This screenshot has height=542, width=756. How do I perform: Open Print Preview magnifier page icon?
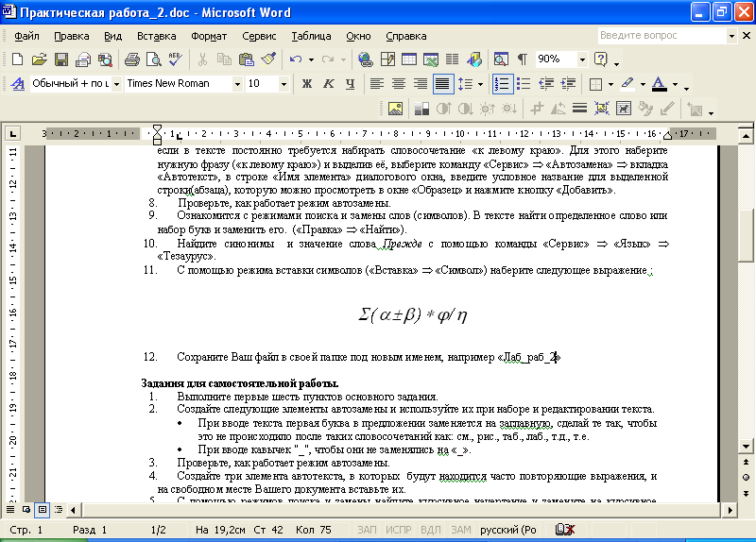154,59
